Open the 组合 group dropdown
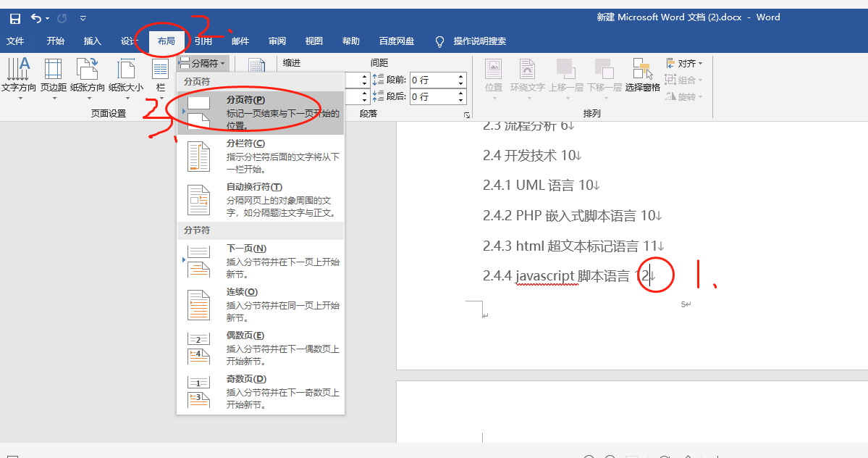The image size is (868, 458). pos(684,80)
